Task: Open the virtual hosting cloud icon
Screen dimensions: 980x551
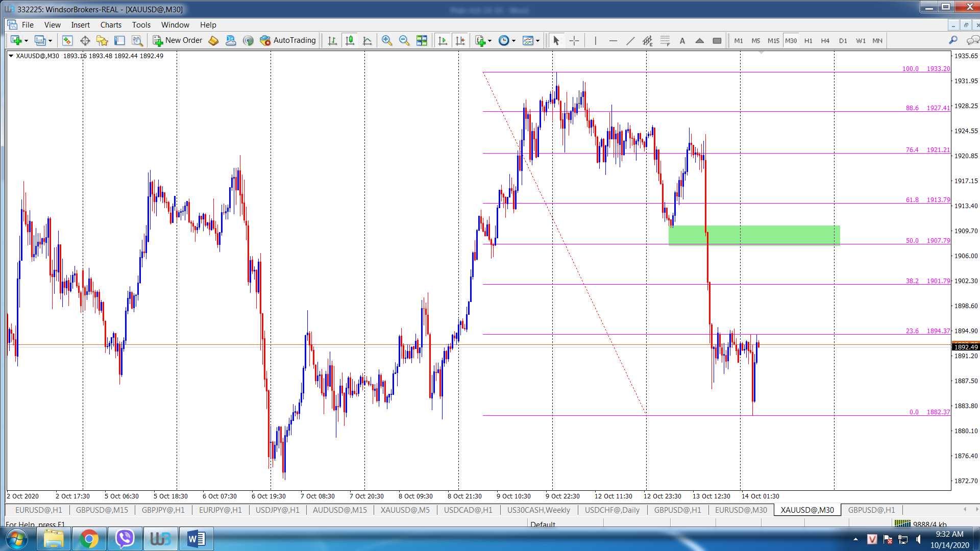Action: click(x=231, y=41)
